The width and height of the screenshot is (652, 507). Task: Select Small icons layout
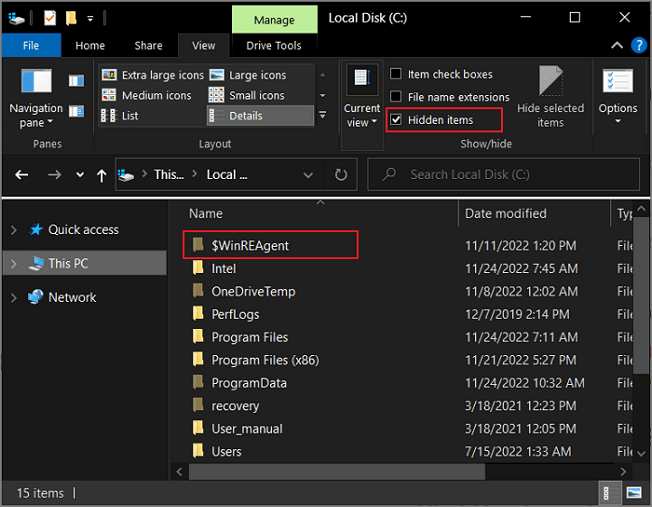pos(247,95)
